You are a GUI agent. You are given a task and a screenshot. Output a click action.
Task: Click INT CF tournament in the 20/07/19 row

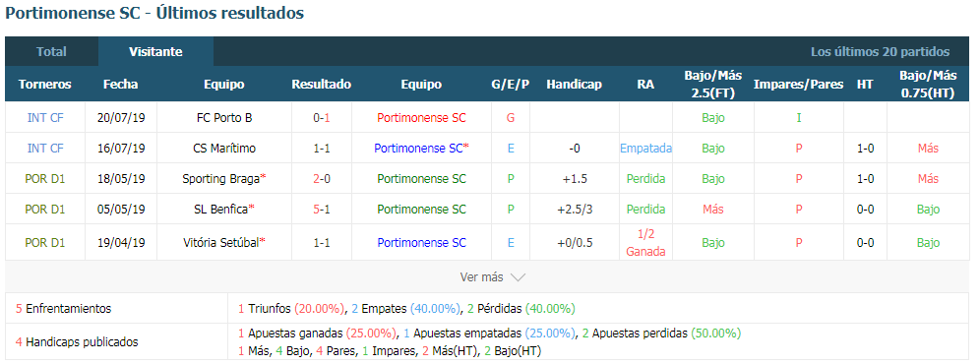point(45,118)
